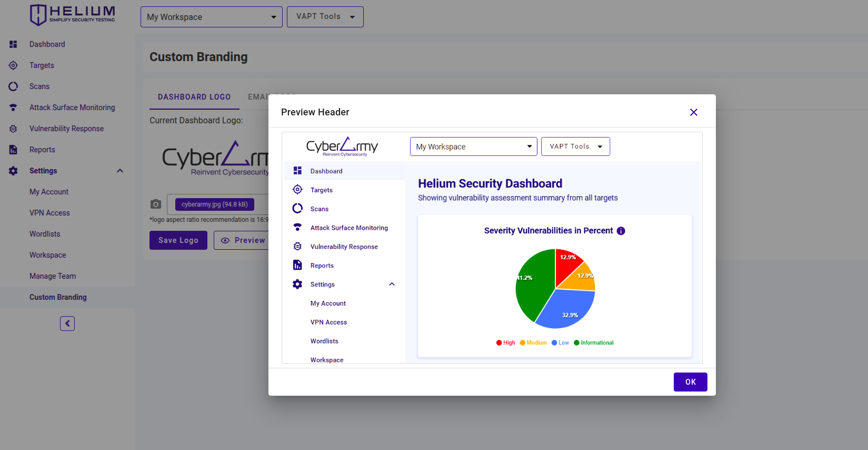The width and height of the screenshot is (868, 450).
Task: Click the cyberarmy.jpg (94.8 kB) file chip
Action: (x=215, y=204)
